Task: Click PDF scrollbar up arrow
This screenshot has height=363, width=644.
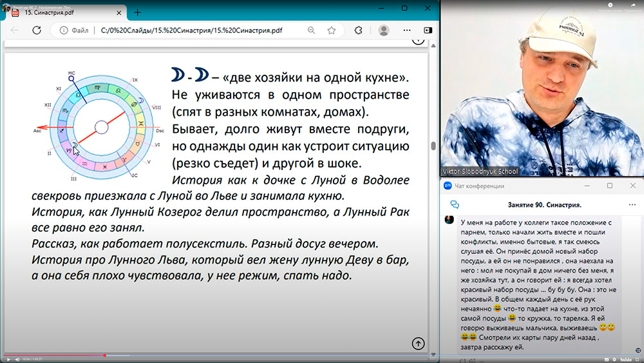Action: (433, 46)
